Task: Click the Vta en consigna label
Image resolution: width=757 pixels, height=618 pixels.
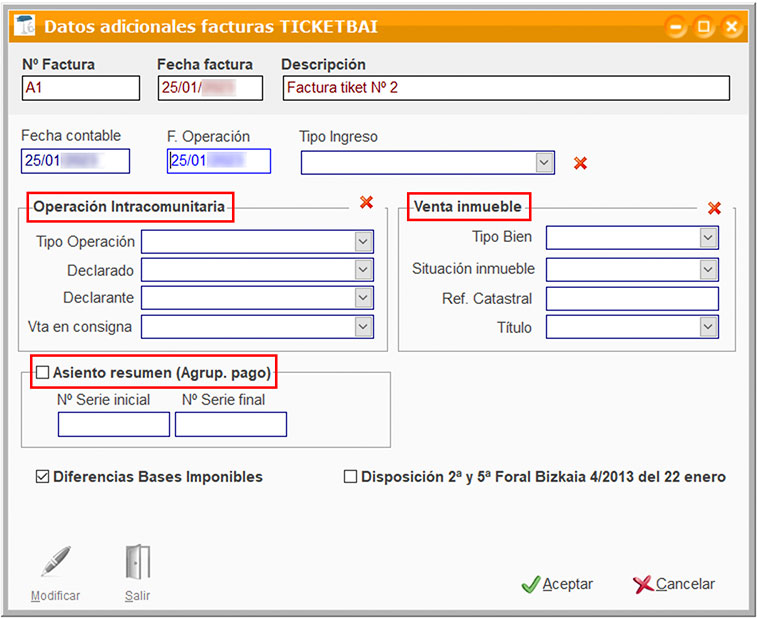Action: point(80,327)
